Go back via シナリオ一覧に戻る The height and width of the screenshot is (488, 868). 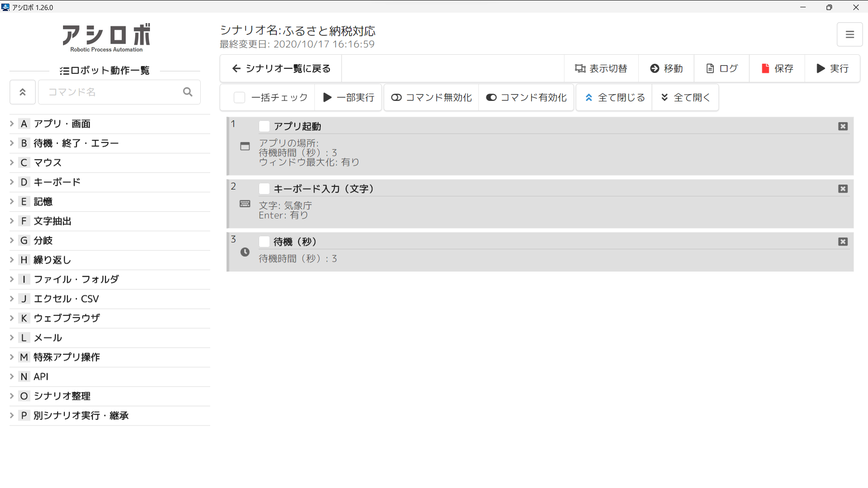(x=281, y=68)
